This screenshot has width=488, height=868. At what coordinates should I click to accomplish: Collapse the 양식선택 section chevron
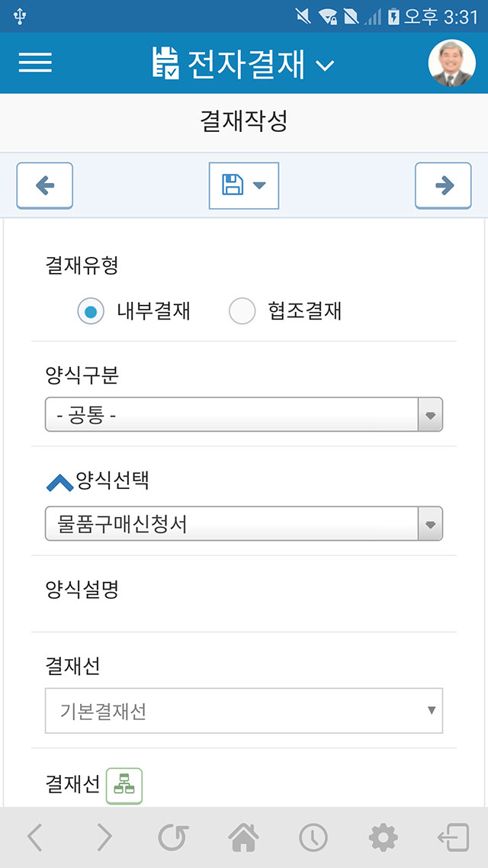[59, 482]
